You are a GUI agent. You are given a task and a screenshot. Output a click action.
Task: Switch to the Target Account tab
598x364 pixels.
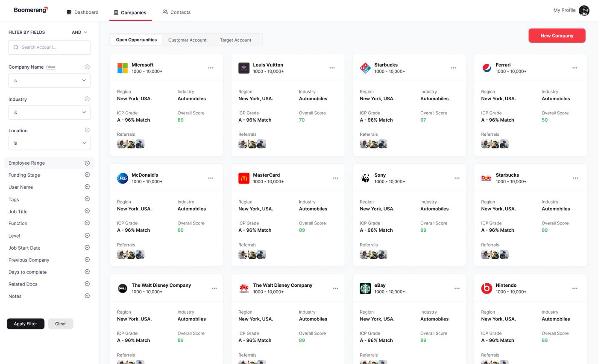[x=235, y=40]
